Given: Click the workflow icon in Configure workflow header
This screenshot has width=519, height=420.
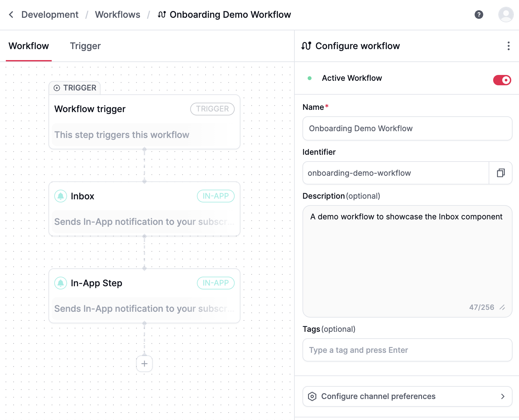Looking at the screenshot, I should tap(306, 46).
